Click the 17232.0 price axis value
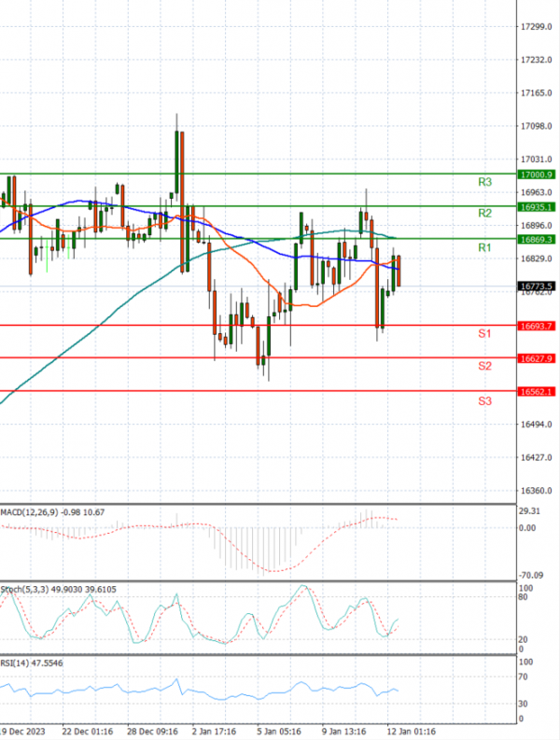The height and width of the screenshot is (740, 560). click(x=537, y=60)
